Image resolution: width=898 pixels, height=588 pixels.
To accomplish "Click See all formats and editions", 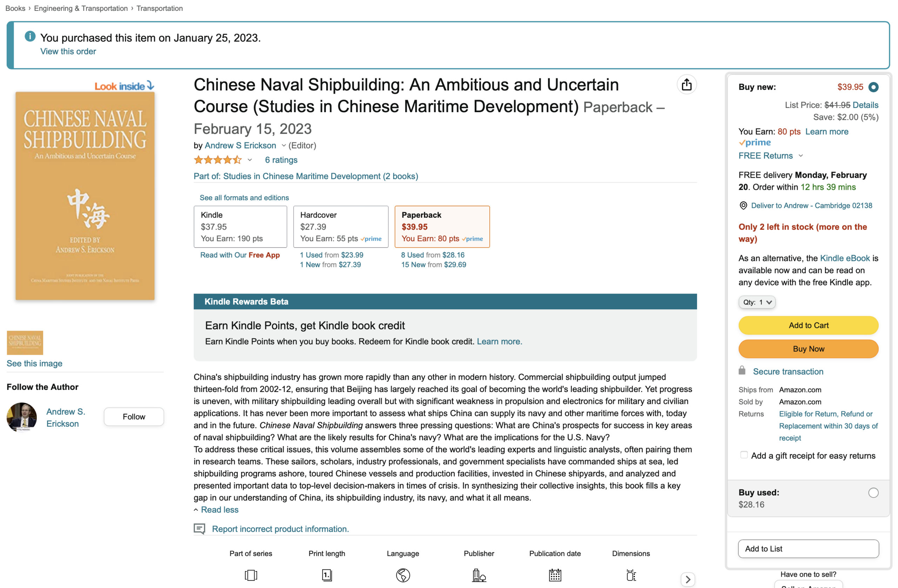I will (x=244, y=198).
